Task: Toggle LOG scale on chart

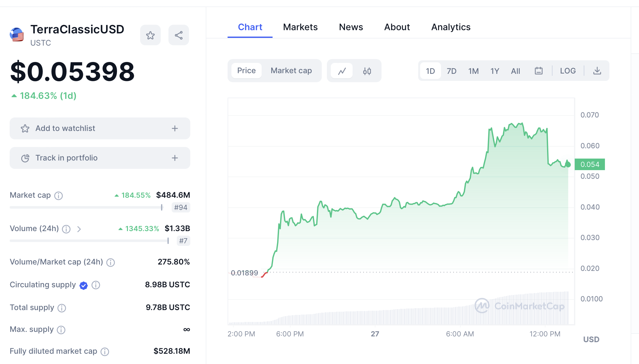Action: click(x=568, y=71)
